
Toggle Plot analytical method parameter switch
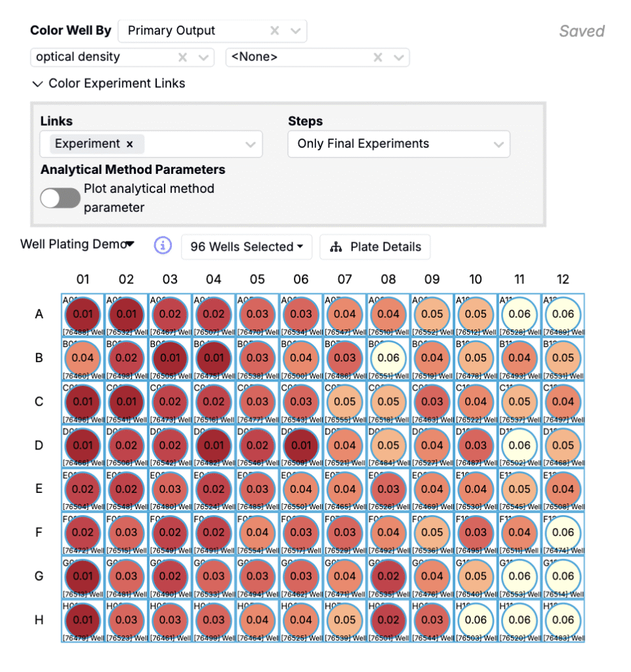tap(60, 198)
